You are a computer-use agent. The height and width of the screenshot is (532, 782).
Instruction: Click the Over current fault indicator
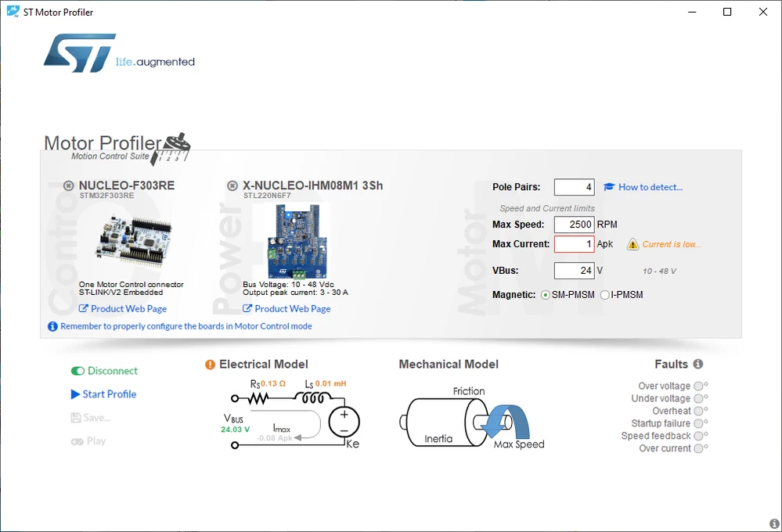click(699, 448)
